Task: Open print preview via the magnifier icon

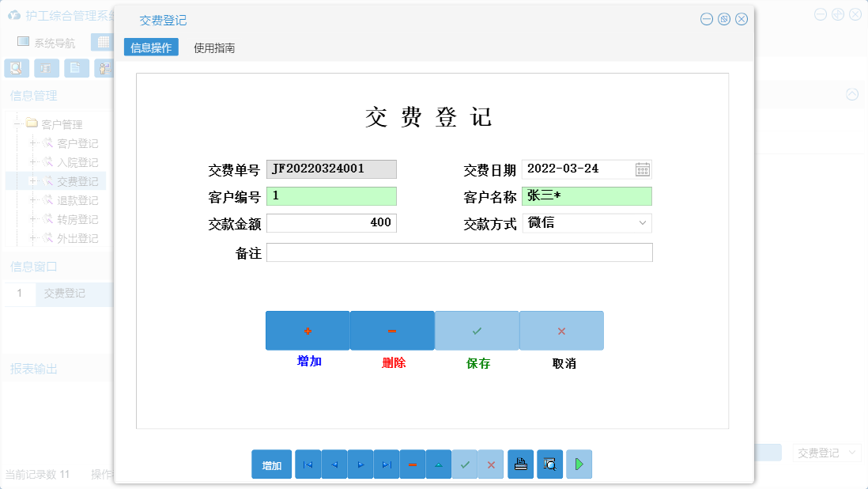Action: coord(549,464)
